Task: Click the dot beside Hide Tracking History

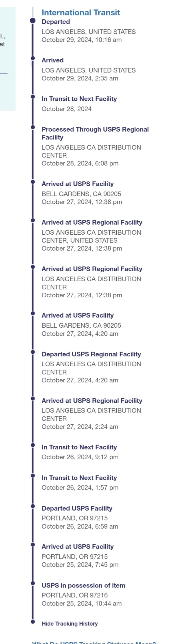Action: click(x=33, y=621)
